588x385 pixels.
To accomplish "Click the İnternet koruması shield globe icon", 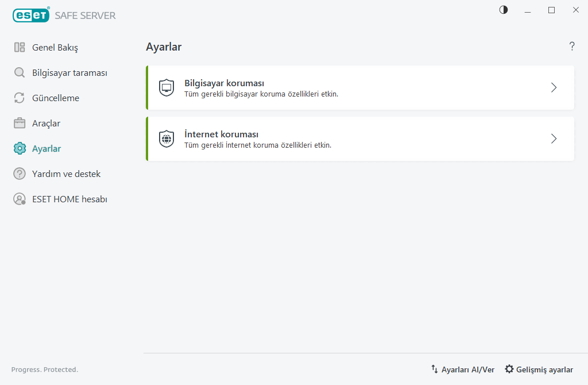I will (167, 139).
